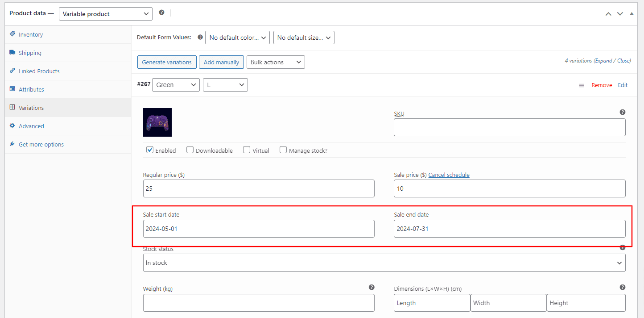The height and width of the screenshot is (318, 644).
Task: Click into the Sale start date field
Action: (259, 229)
